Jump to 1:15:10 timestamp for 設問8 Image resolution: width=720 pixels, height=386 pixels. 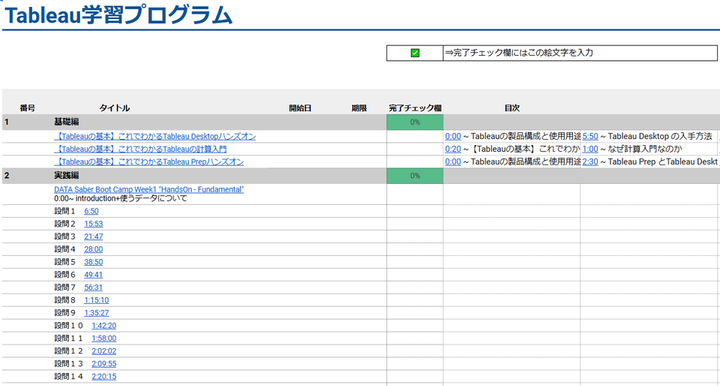[x=96, y=300]
